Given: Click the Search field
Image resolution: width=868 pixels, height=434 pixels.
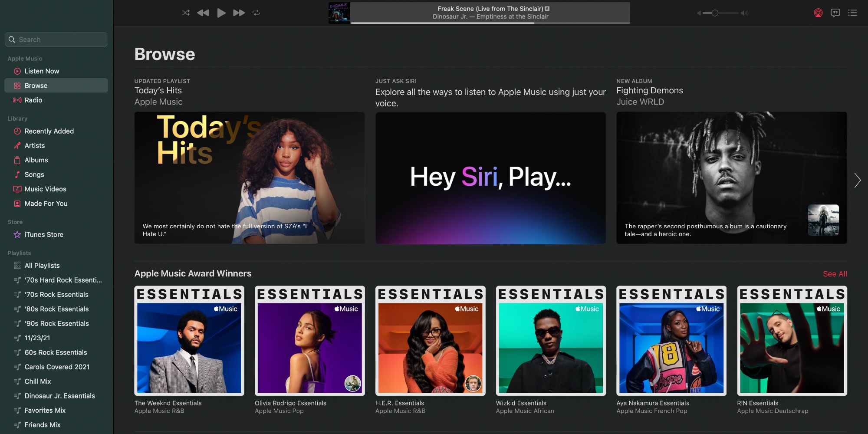Looking at the screenshot, I should [x=56, y=39].
